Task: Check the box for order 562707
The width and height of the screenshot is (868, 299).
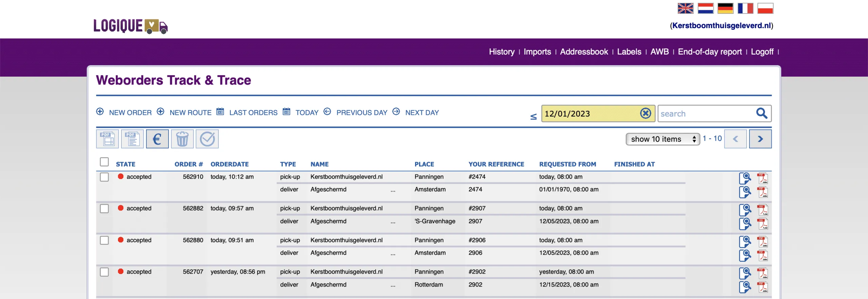Action: [104, 272]
